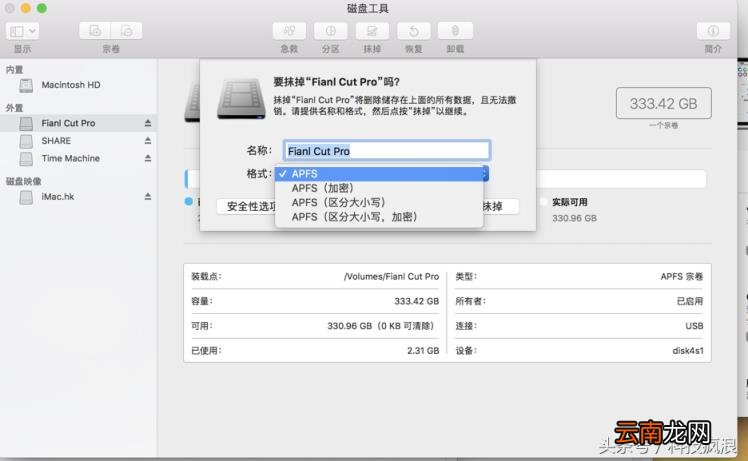Eject the Fianl Cut Pro disk
This screenshot has height=461, width=748.
(148, 123)
